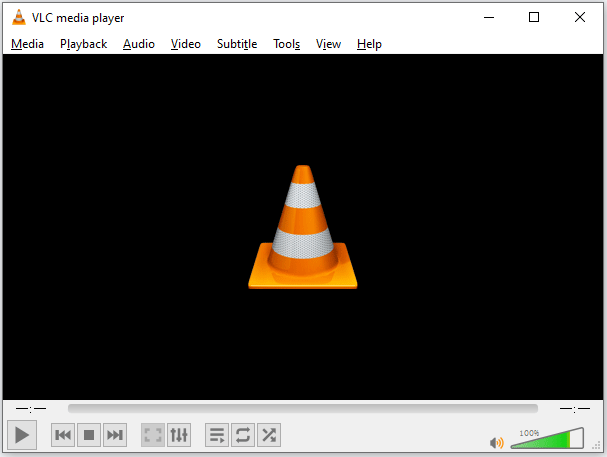Open the Subtitle menu
The image size is (607, 457).
click(237, 44)
